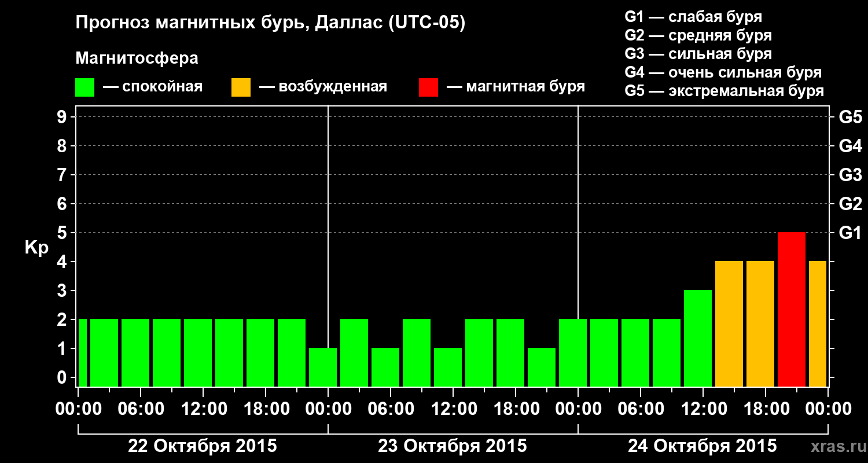Image resolution: width=868 pixels, height=463 pixels.
Task: Click the 'G1 — слабая буря' description
Action: pos(693,17)
